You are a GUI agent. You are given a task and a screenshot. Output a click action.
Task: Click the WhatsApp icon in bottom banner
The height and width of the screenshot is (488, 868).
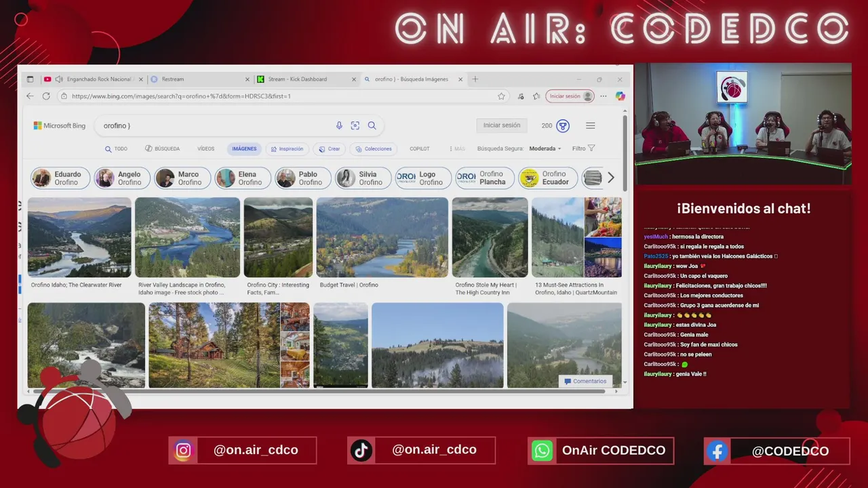[x=542, y=451]
